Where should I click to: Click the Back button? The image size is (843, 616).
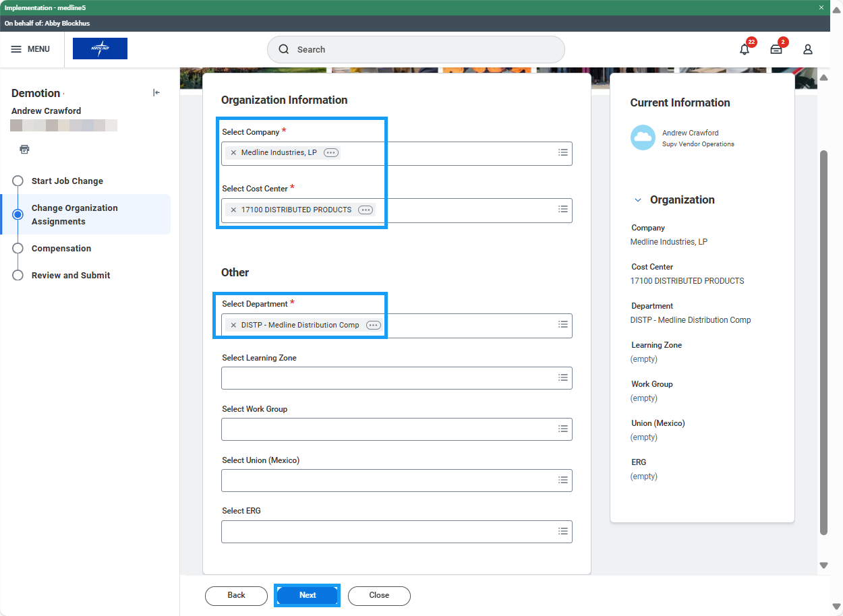pos(236,596)
